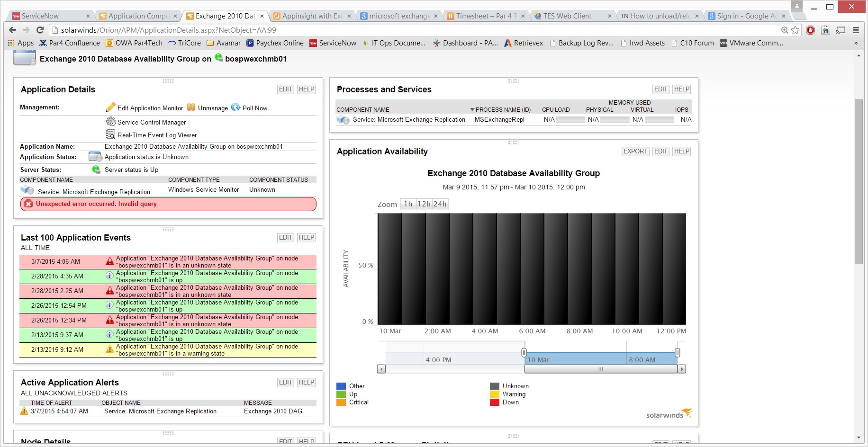This screenshot has height=447, width=868.
Task: Click HELP in Last 100 Application Events panel
Action: click(x=307, y=238)
